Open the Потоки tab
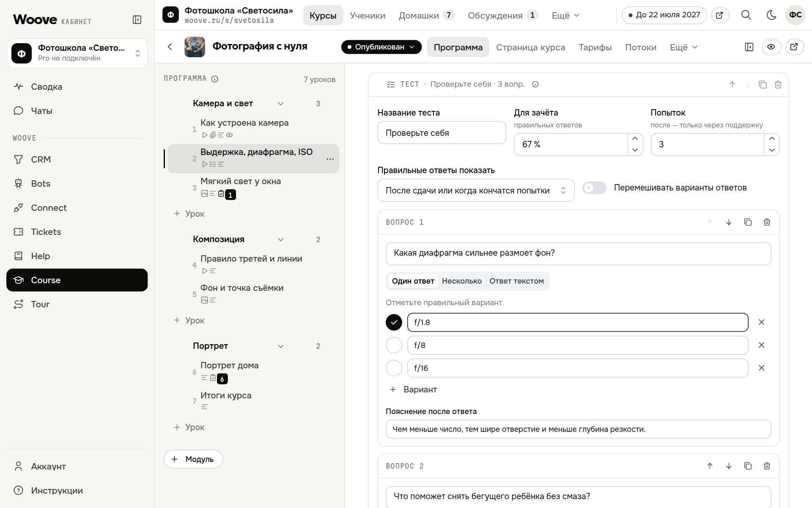The image size is (812, 508). 641,47
